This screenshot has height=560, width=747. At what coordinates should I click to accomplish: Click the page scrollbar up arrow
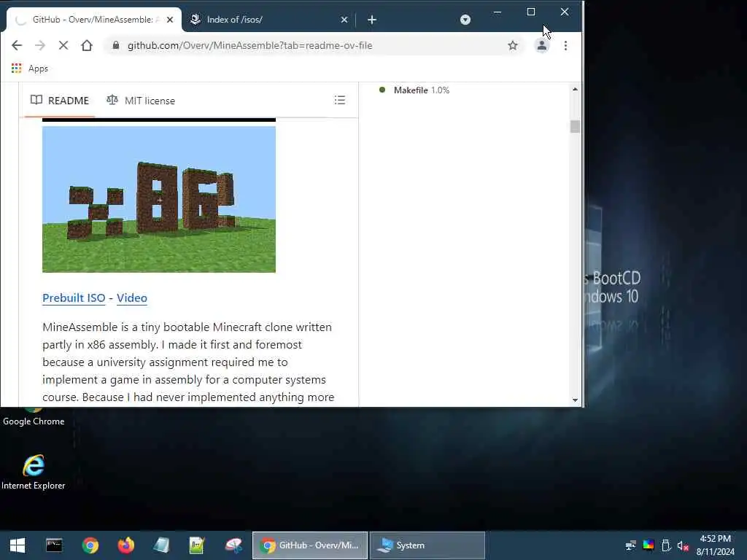coord(575,89)
